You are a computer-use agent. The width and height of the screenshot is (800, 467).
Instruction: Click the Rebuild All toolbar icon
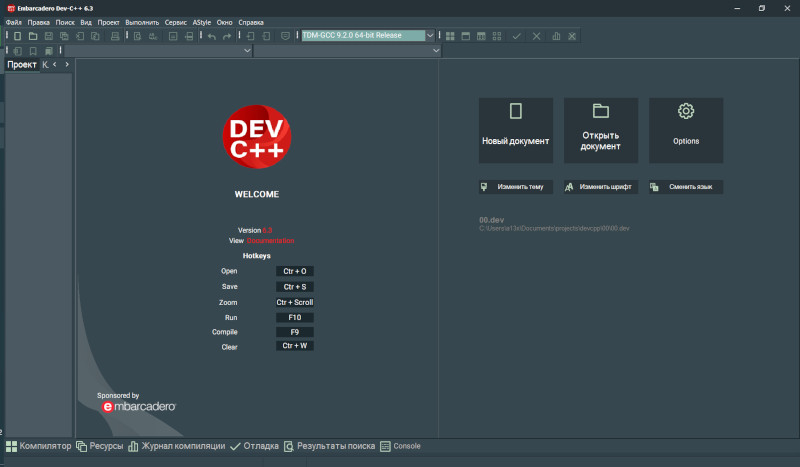click(x=497, y=36)
